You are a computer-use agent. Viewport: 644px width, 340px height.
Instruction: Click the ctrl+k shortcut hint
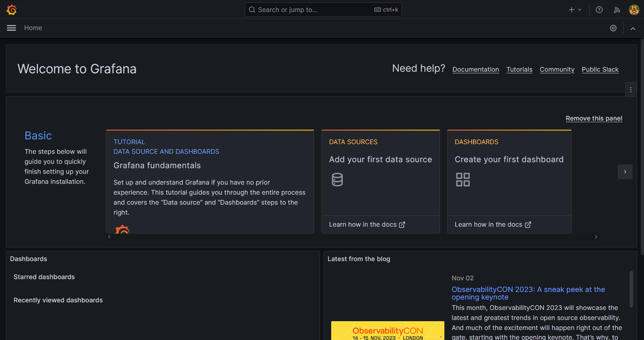coord(386,10)
